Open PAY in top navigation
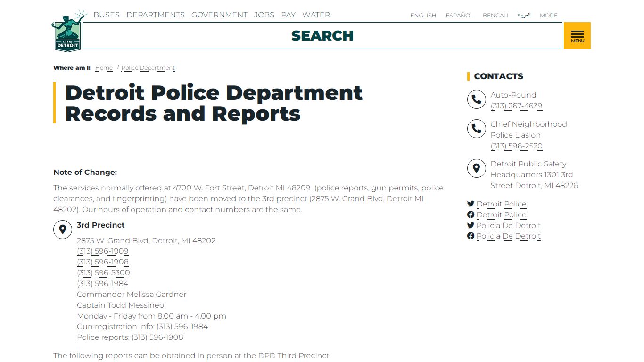Image resolution: width=644 pixels, height=362 pixels. 288,15
